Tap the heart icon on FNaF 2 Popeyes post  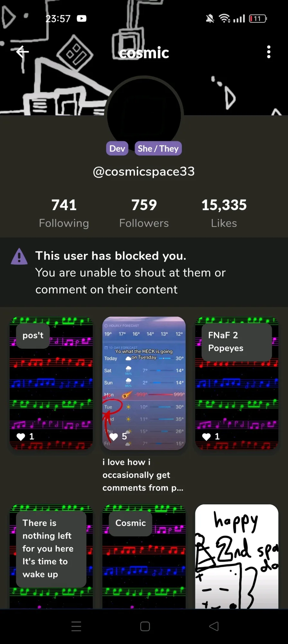[x=207, y=437]
